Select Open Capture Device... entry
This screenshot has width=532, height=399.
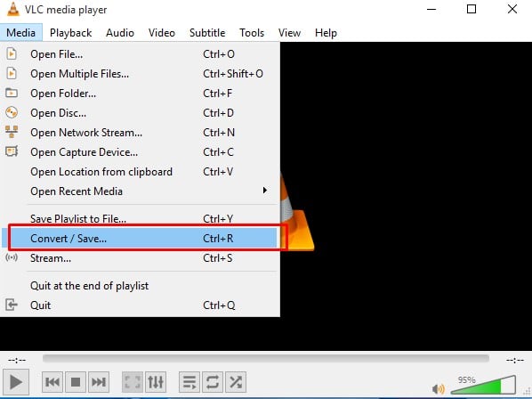coord(140,152)
